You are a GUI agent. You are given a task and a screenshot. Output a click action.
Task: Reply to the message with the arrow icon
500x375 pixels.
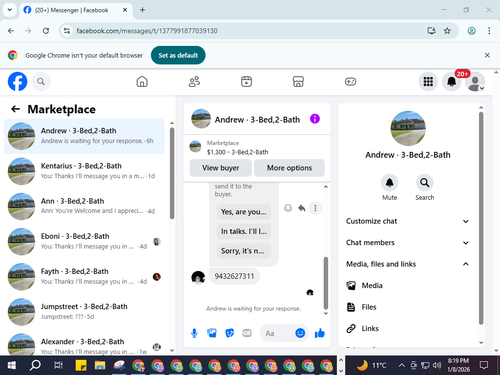pyautogui.click(x=302, y=208)
